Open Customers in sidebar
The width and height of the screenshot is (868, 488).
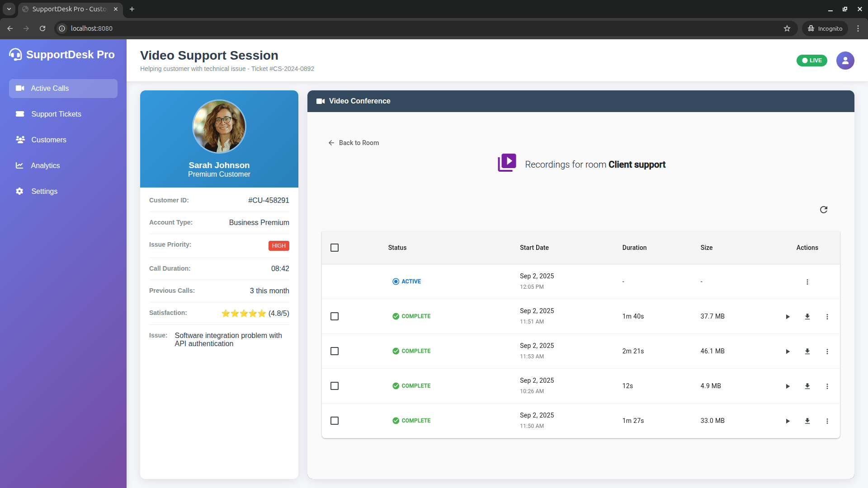tap(63, 140)
